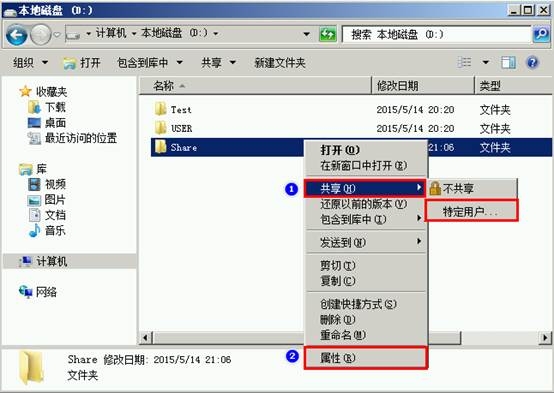Open the 组织 toolbar menu
554x393 pixels.
(x=30, y=63)
